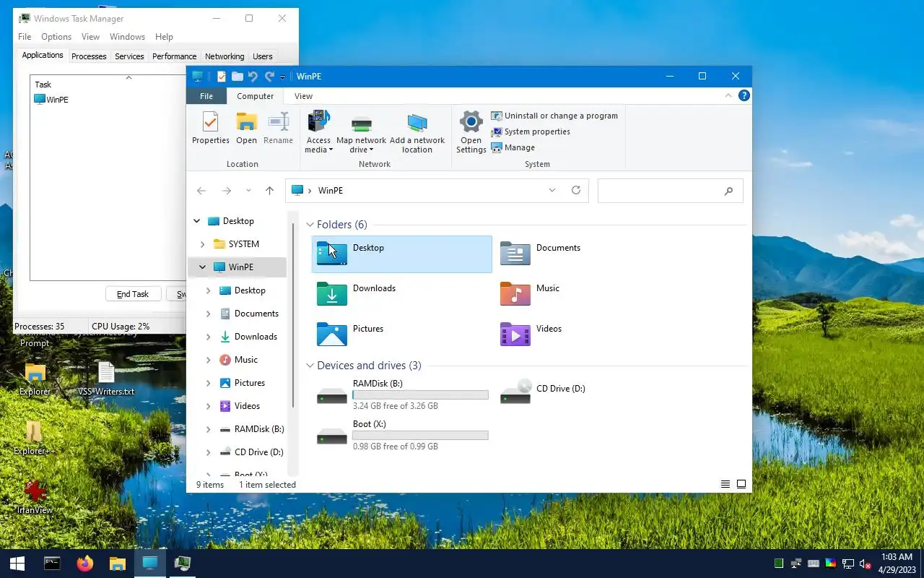The width and height of the screenshot is (924, 578).
Task: Click Manage in the System group
Action: pyautogui.click(x=513, y=147)
